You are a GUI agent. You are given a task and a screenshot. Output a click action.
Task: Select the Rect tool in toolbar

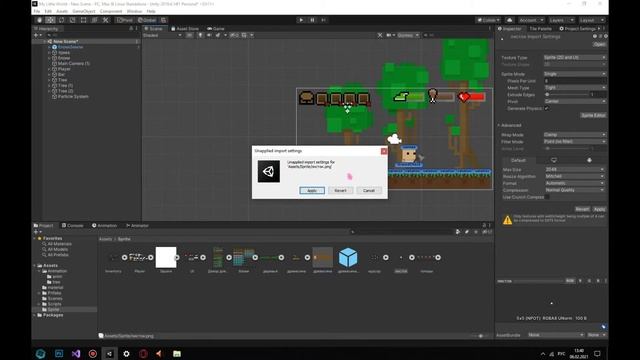[83, 20]
